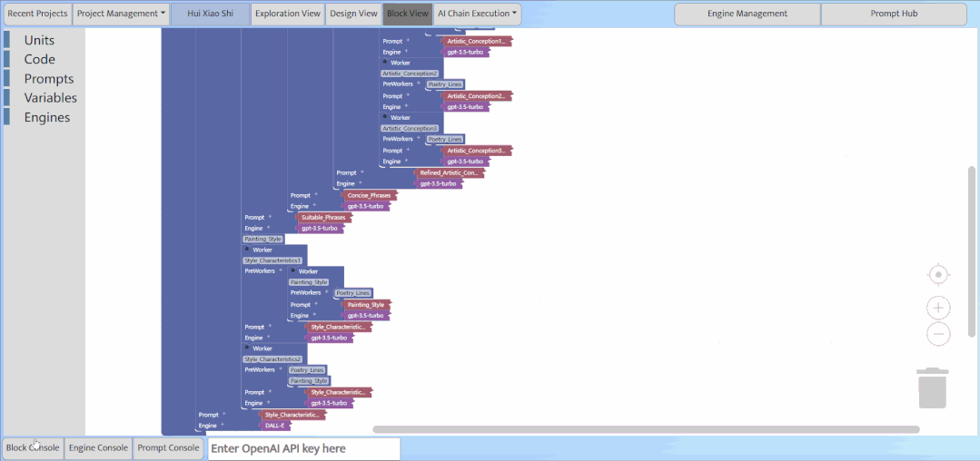Expand the Code toolbox category

(x=39, y=59)
